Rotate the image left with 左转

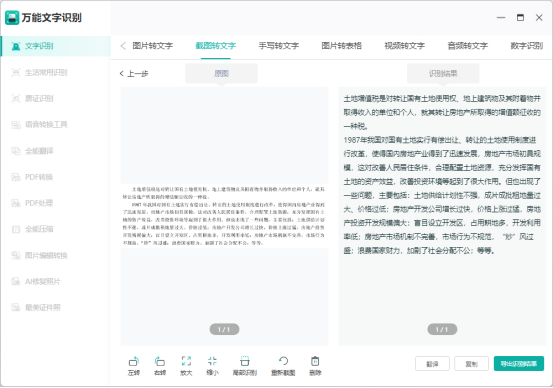(x=134, y=366)
